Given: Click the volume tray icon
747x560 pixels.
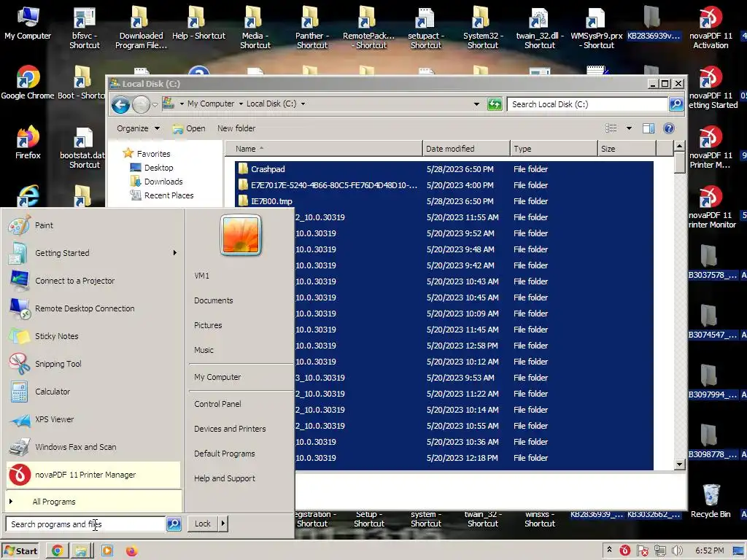Looking at the screenshot, I should [677, 551].
